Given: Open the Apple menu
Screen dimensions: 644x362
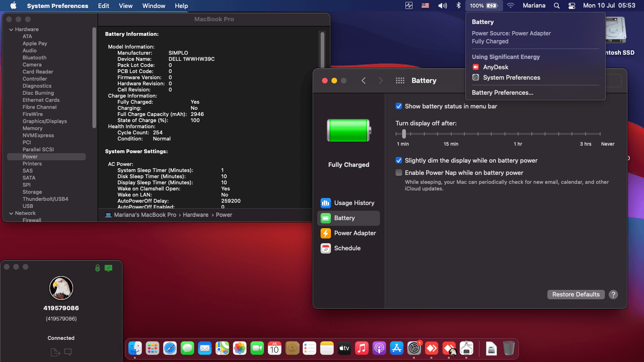Looking at the screenshot, I should point(13,6).
